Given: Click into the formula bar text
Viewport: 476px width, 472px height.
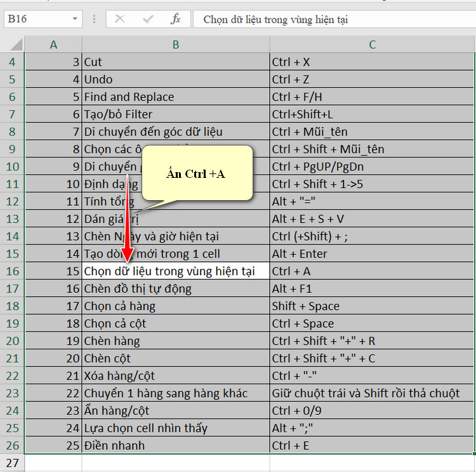Looking at the screenshot, I should [x=334, y=19].
